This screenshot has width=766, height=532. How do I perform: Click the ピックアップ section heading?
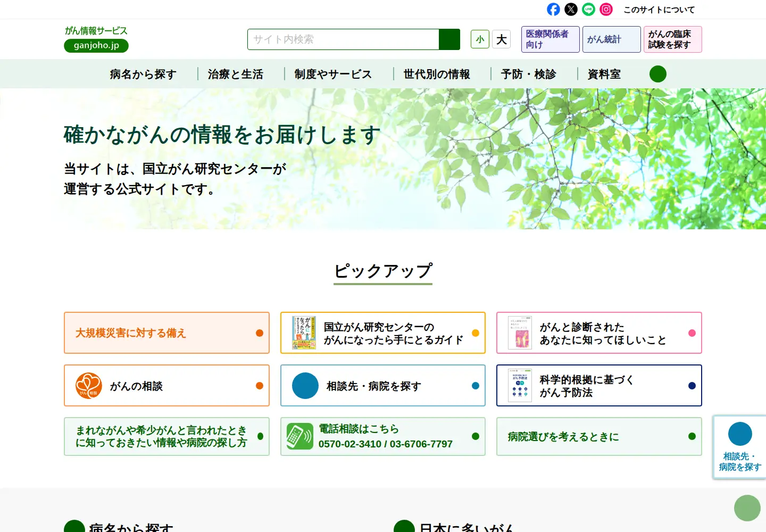[x=383, y=271]
